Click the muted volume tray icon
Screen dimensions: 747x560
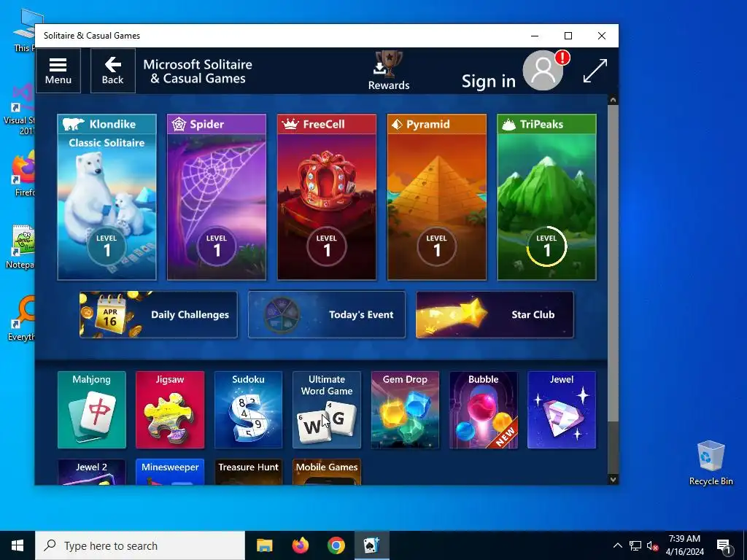click(x=653, y=545)
